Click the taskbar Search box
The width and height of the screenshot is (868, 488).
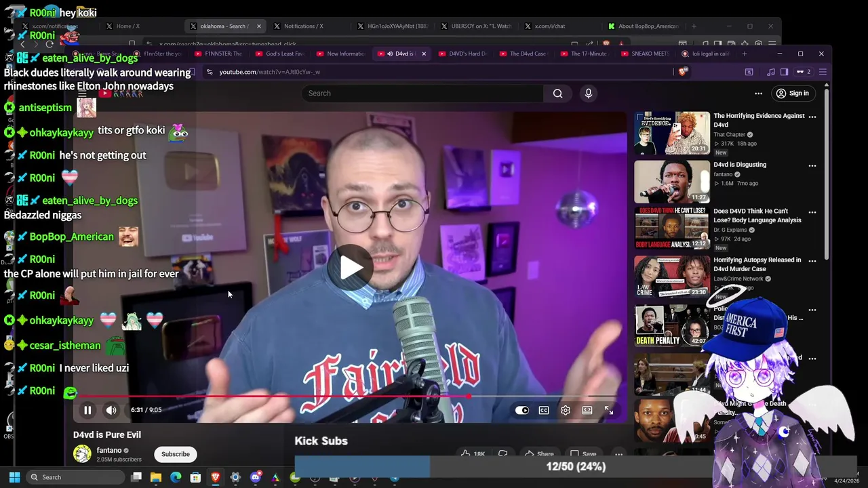[76, 477]
